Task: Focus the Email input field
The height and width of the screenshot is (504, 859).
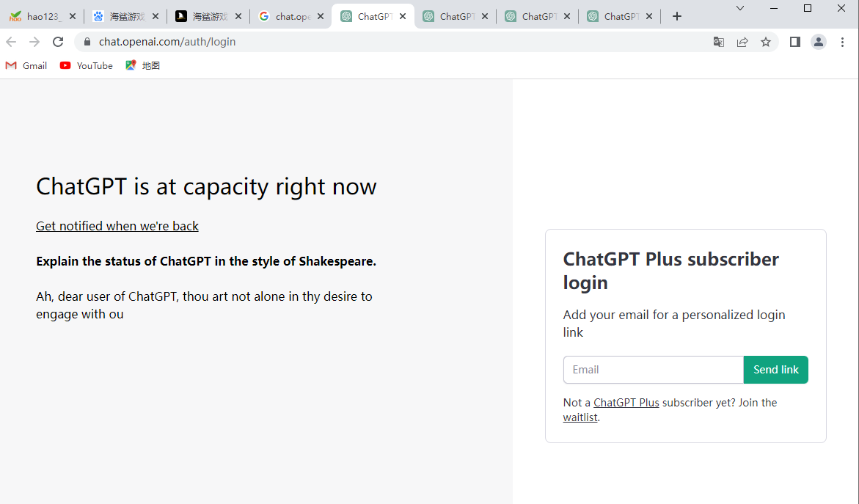Action: tap(653, 370)
